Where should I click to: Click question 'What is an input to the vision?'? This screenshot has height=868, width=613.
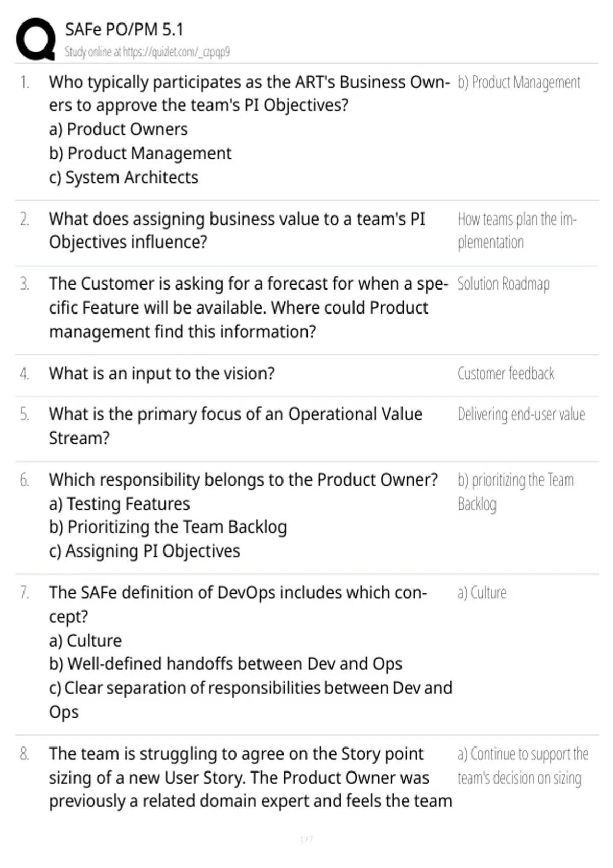162,374
